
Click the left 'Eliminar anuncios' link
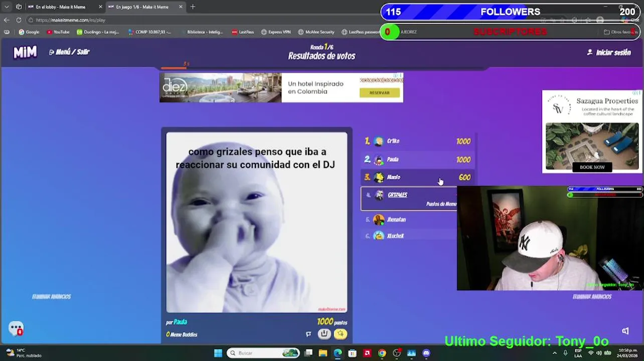(x=51, y=297)
